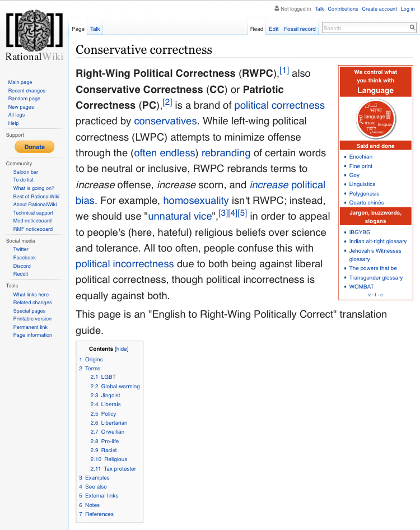Screen dimensions: 420x530
Task: Click the Donate button
Action: point(35,147)
